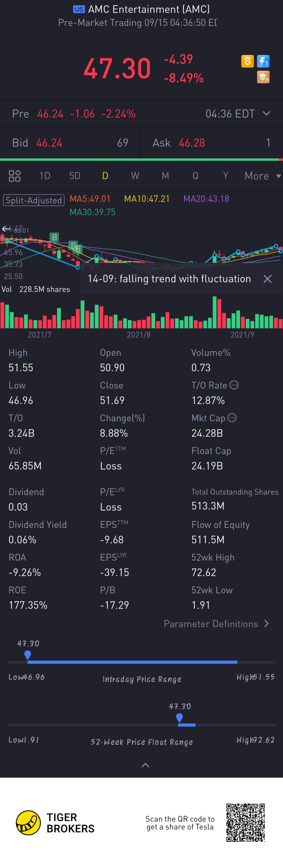This screenshot has height=868, width=283.
Task: Tap the 14-09 falling trend message
Action: click(x=169, y=279)
